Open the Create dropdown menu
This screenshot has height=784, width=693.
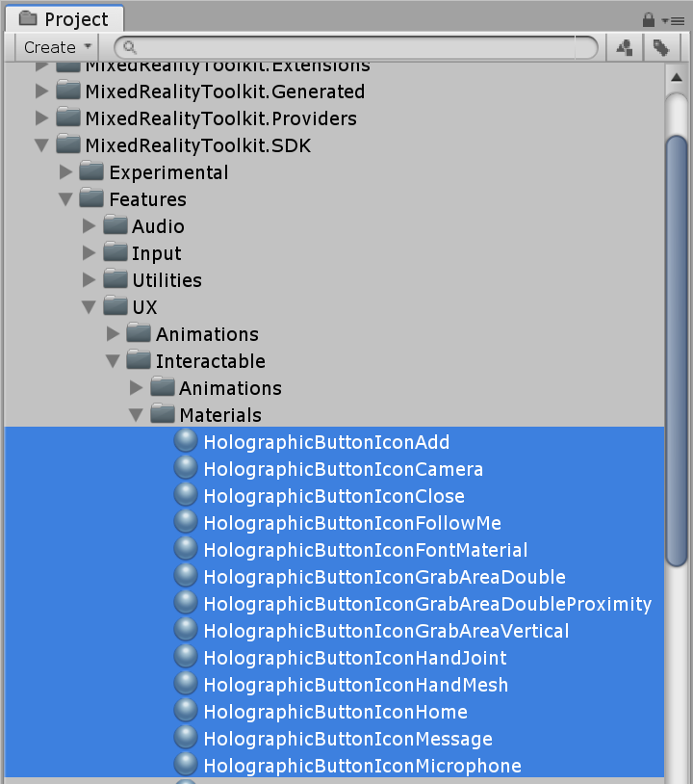coord(57,47)
